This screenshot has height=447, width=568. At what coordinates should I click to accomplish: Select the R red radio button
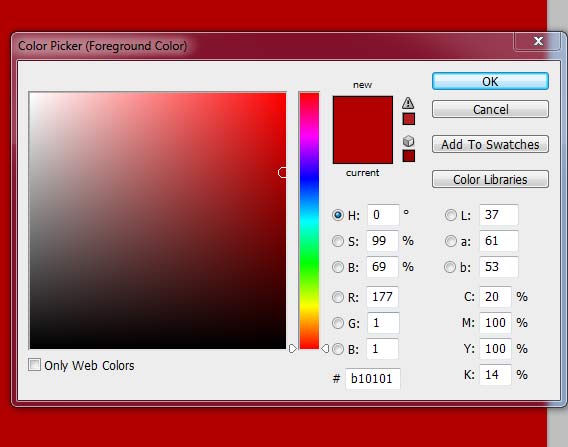coord(338,297)
